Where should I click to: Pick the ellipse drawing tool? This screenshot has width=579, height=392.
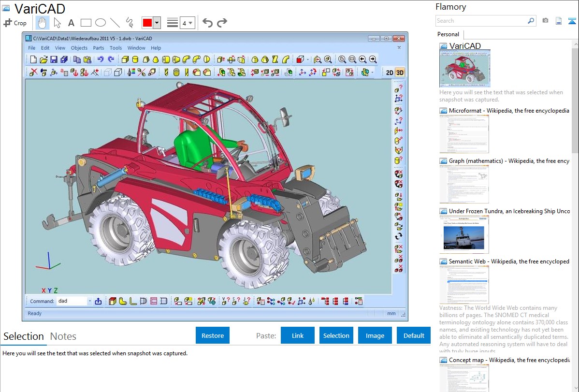click(101, 23)
